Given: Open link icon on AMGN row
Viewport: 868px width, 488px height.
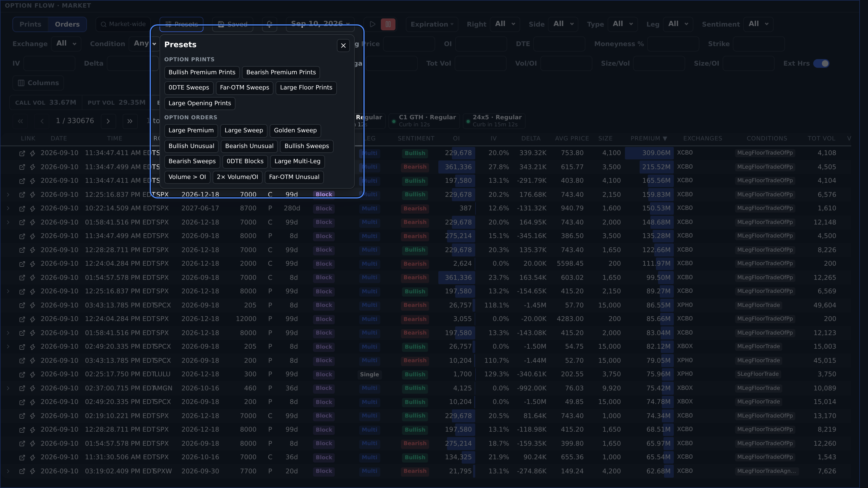Looking at the screenshot, I should pos(22,388).
